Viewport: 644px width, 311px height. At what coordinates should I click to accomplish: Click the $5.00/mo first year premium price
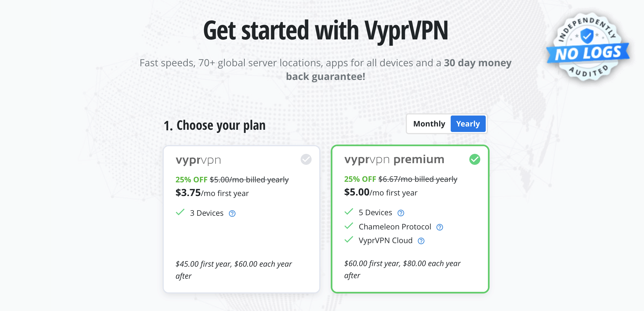[381, 192]
